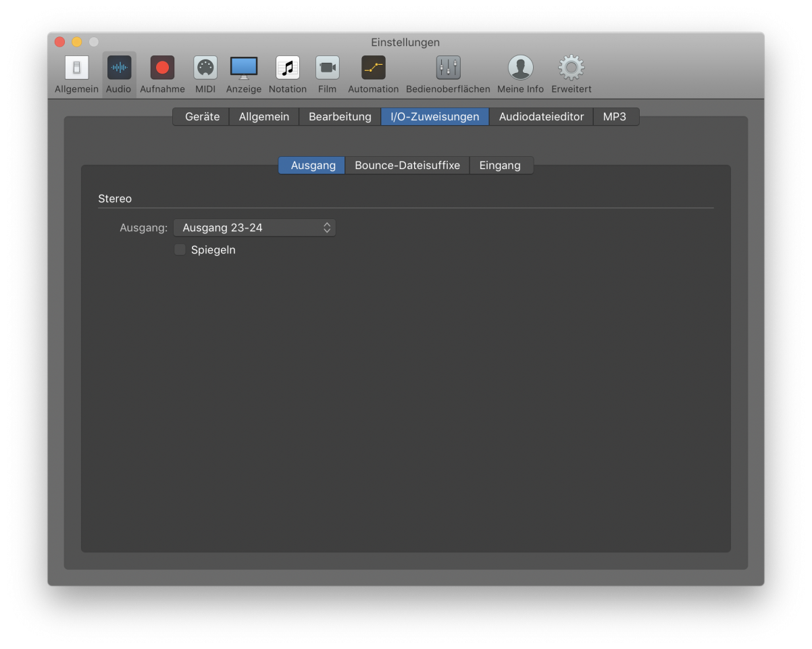
Task: Open Meine Info profile icon
Action: click(x=520, y=68)
